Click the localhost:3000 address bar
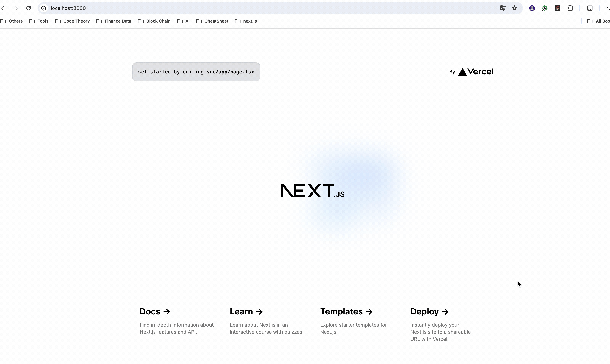Screen dimensions: 610x364 (x=245, y=8)
